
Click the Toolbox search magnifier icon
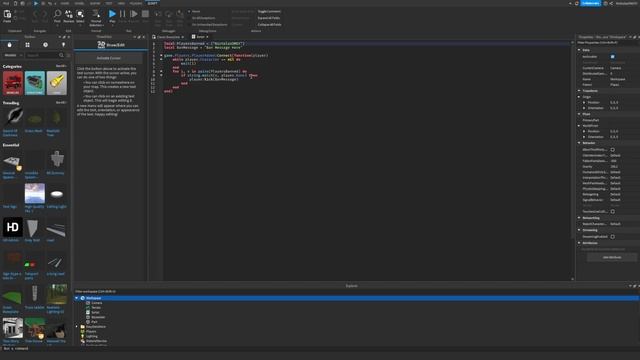[61, 55]
